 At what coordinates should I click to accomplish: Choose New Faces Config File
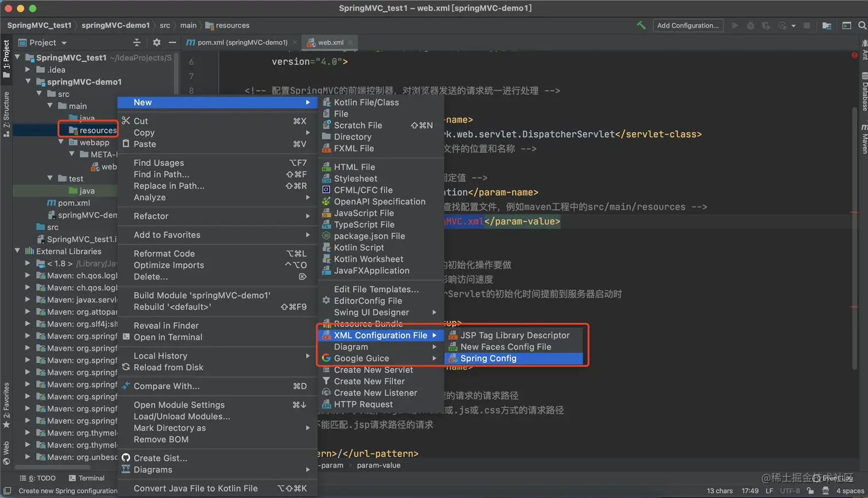tap(514, 347)
